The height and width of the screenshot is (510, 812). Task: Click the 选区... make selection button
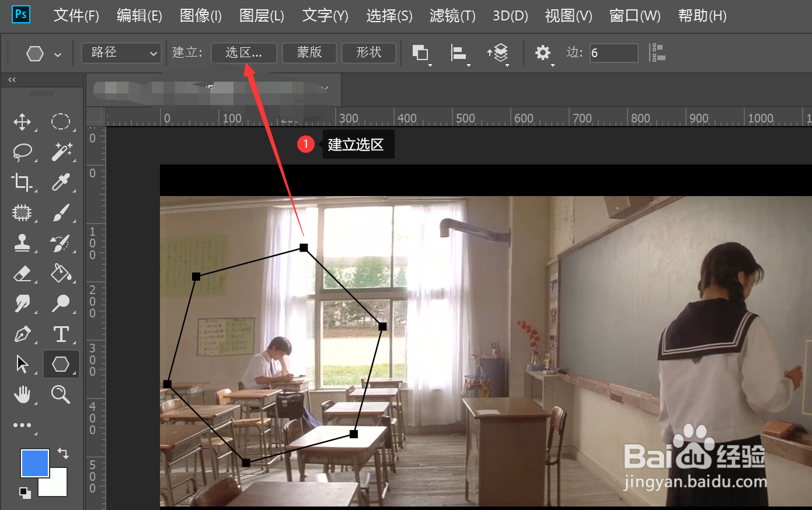tap(244, 53)
